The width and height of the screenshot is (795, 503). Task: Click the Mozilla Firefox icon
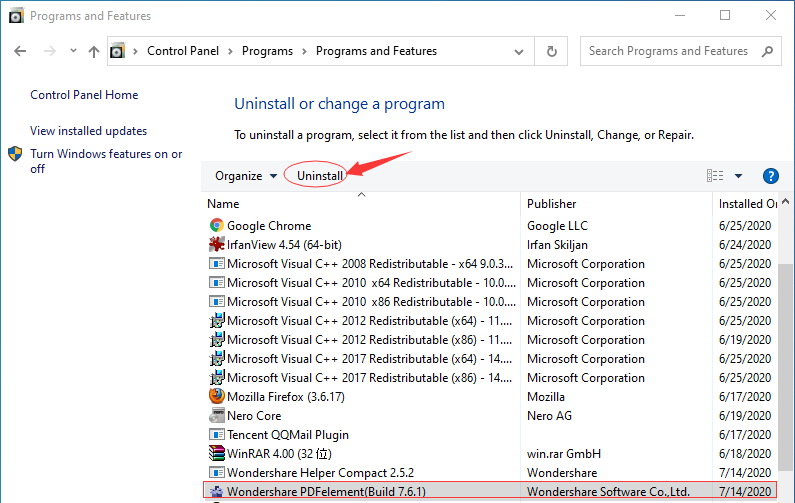pyautogui.click(x=216, y=396)
